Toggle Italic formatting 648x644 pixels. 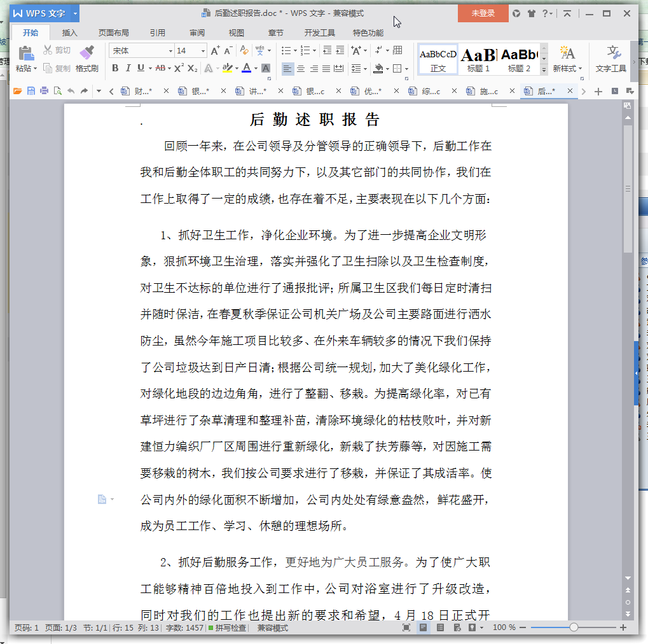[128, 68]
